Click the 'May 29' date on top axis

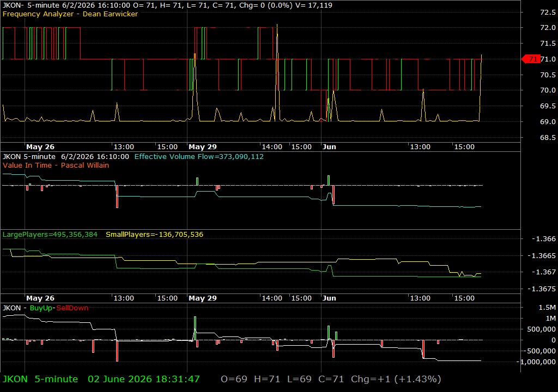coord(203,147)
